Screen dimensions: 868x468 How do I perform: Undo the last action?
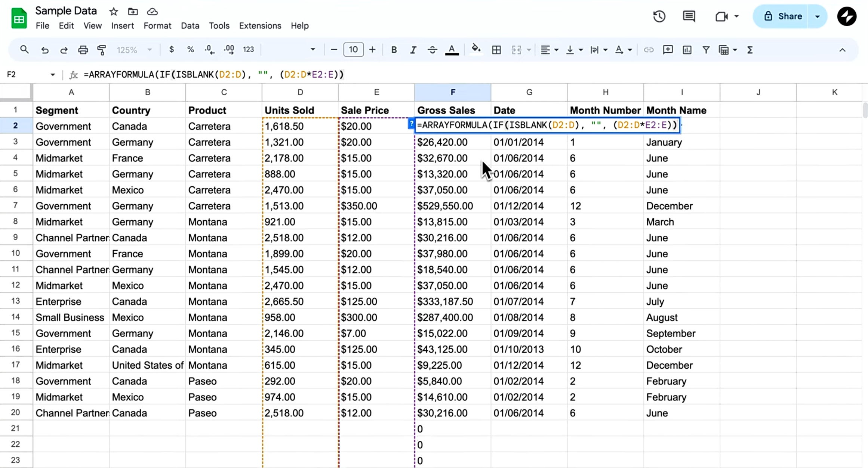[x=45, y=50]
